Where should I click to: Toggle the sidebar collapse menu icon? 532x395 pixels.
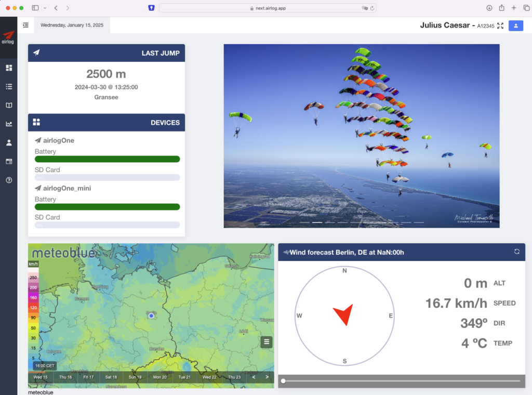tap(25, 25)
